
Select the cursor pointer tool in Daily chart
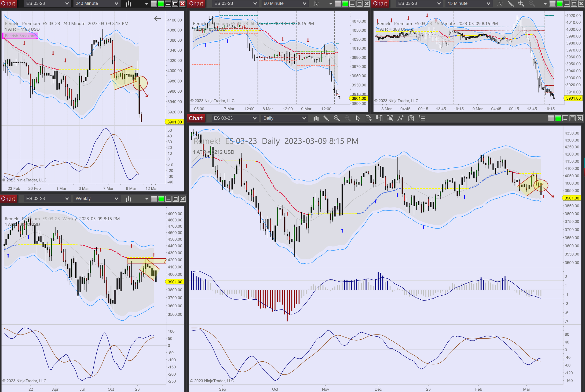[358, 118]
